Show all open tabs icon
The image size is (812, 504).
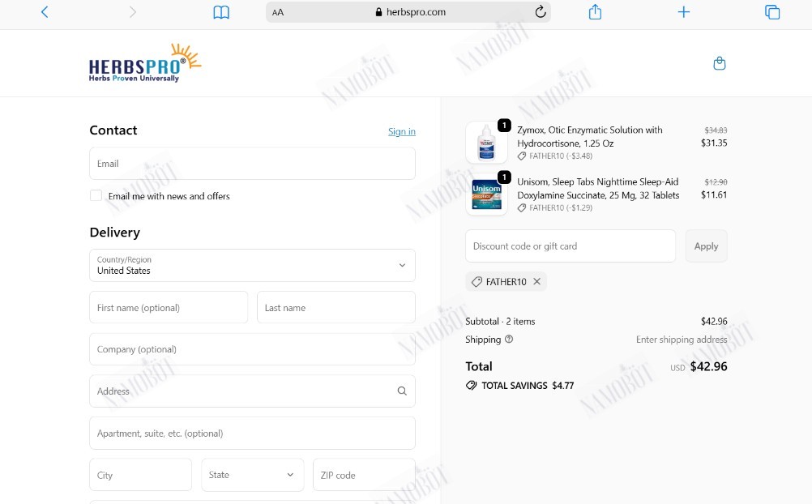(772, 12)
